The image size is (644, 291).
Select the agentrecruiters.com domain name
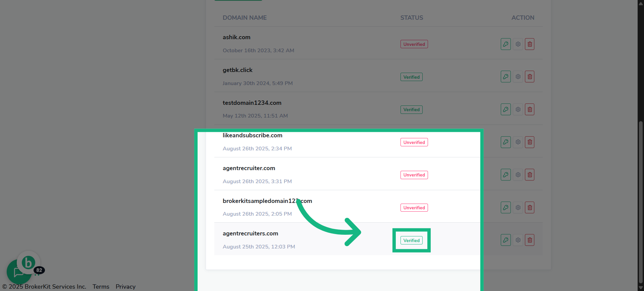250,233
